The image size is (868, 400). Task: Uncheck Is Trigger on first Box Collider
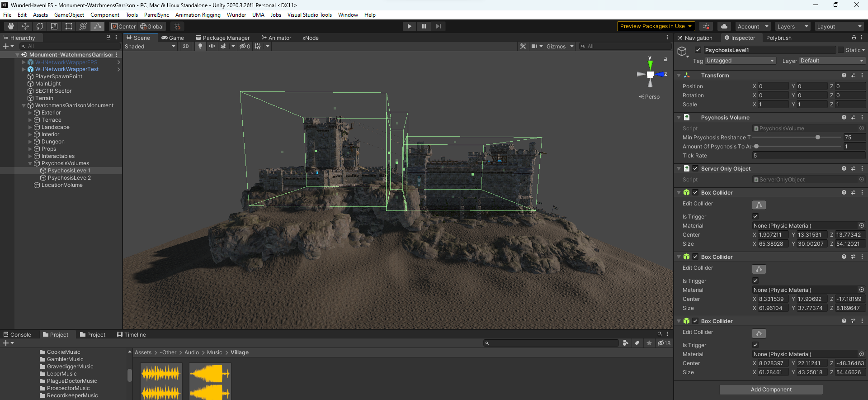coord(755,217)
